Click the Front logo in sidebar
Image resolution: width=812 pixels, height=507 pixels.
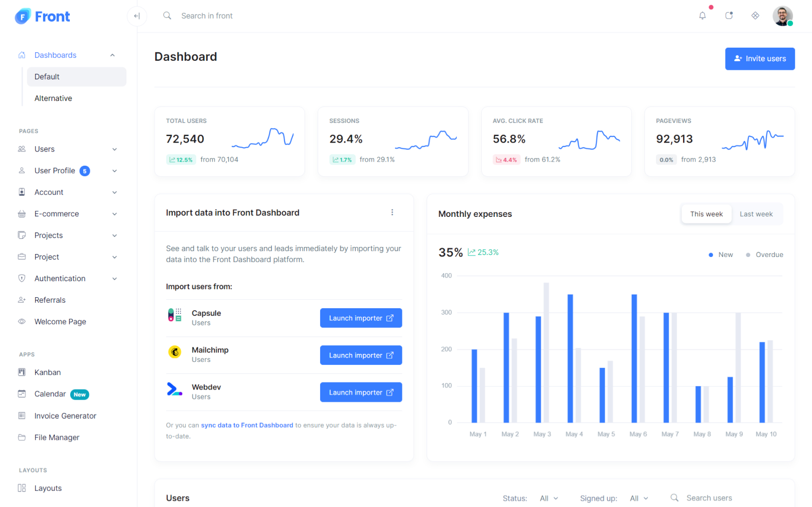pos(43,17)
